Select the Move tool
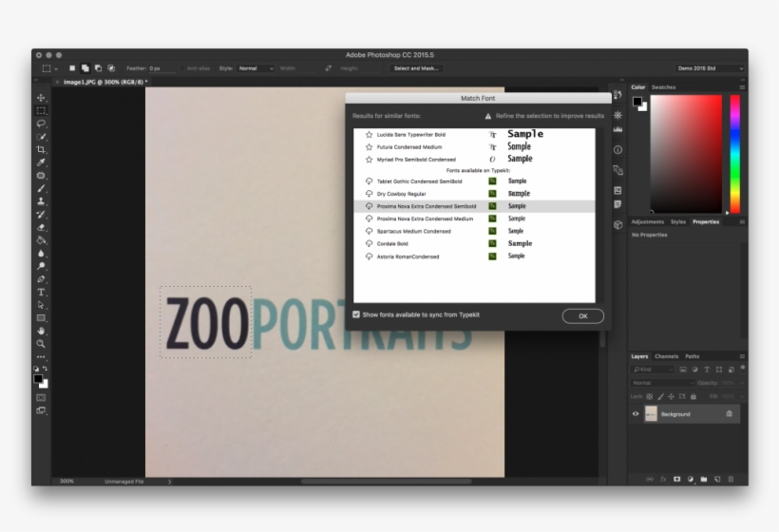This screenshot has width=779, height=532. tap(41, 98)
